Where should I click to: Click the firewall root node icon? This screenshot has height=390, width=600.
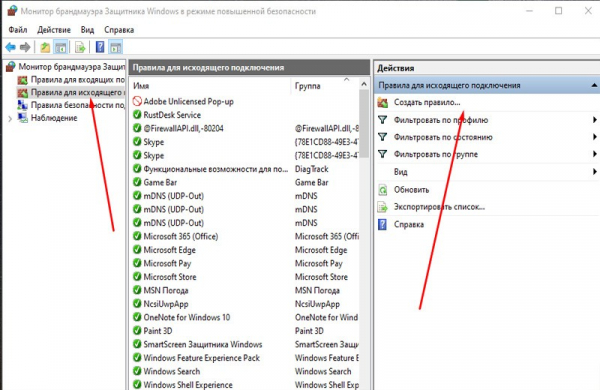11,67
